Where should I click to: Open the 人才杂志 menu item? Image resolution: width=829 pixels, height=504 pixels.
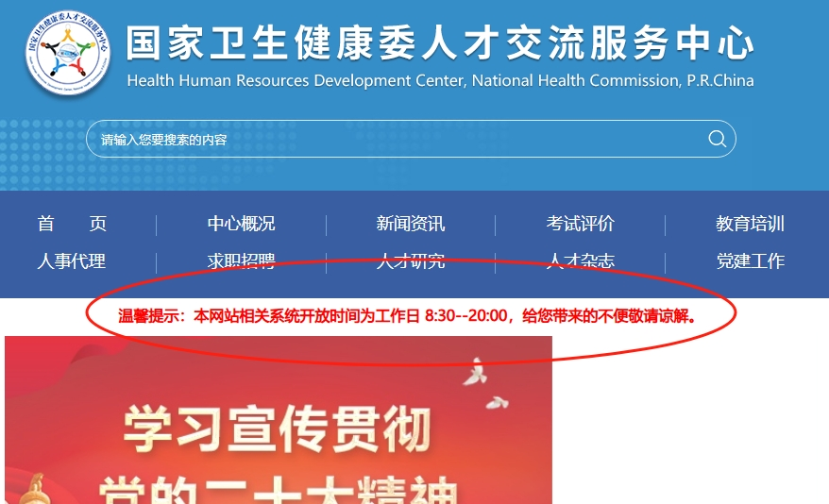tap(580, 261)
